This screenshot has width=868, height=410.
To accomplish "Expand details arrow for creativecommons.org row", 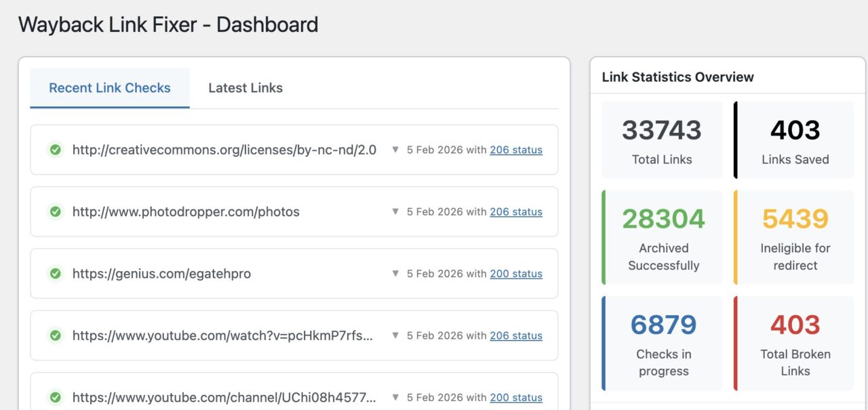I will [x=395, y=150].
